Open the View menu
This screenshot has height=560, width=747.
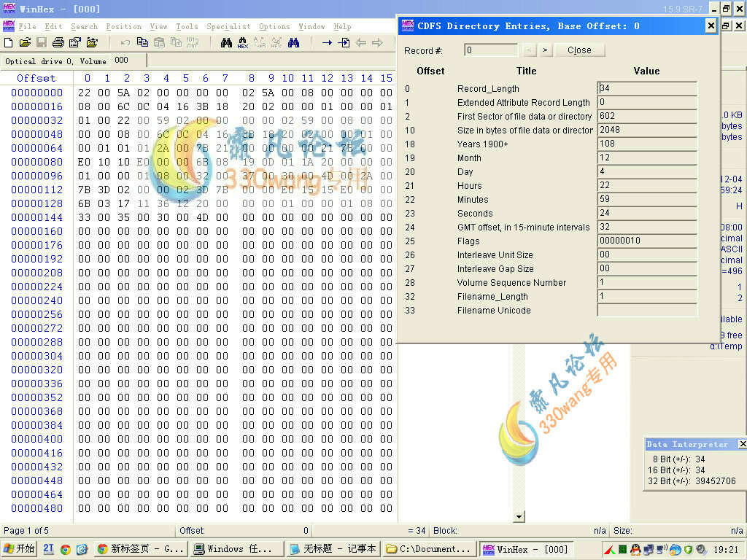point(158,26)
